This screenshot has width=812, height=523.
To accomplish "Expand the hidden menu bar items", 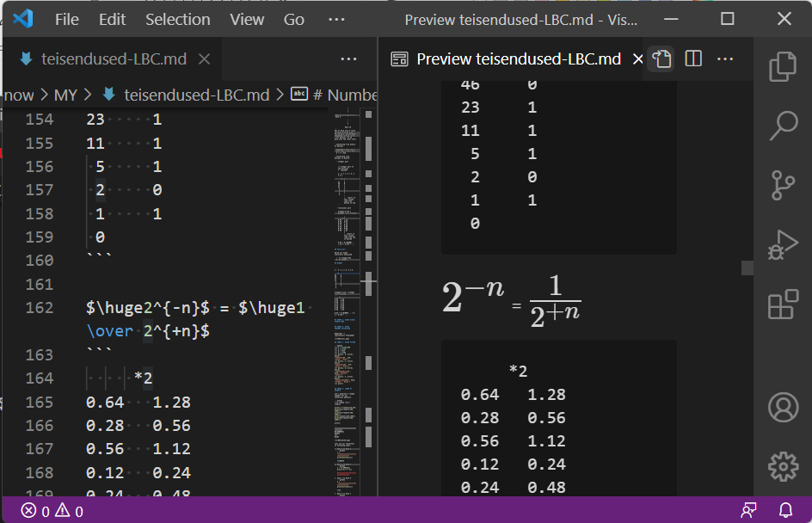I will (336, 19).
